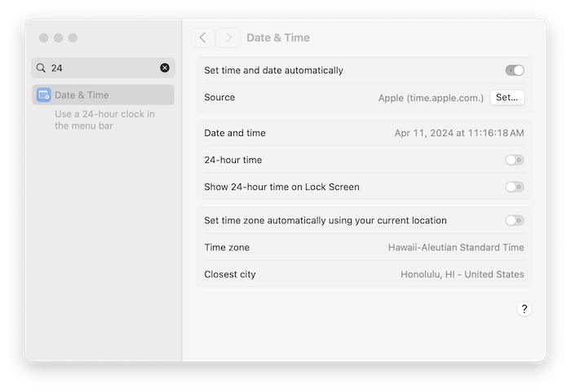The height and width of the screenshot is (392, 571).
Task: Click the Hawaii-Aleutian Standard Time value
Action: 456,248
